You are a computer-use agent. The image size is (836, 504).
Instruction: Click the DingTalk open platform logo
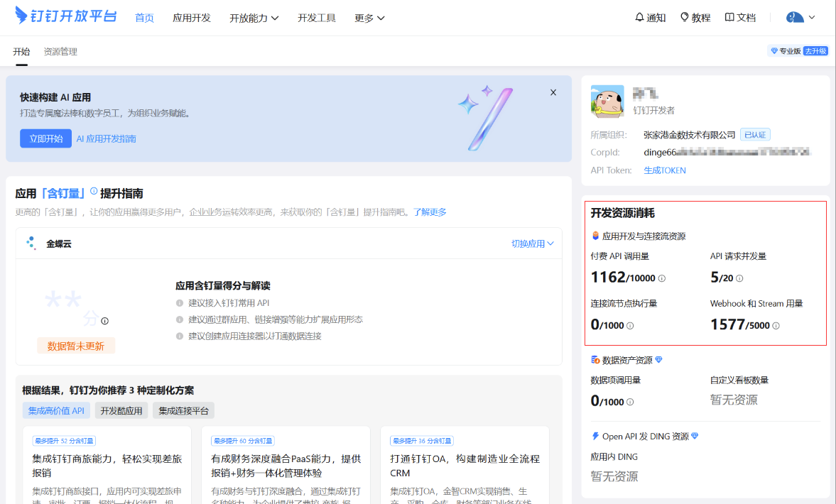coord(66,16)
